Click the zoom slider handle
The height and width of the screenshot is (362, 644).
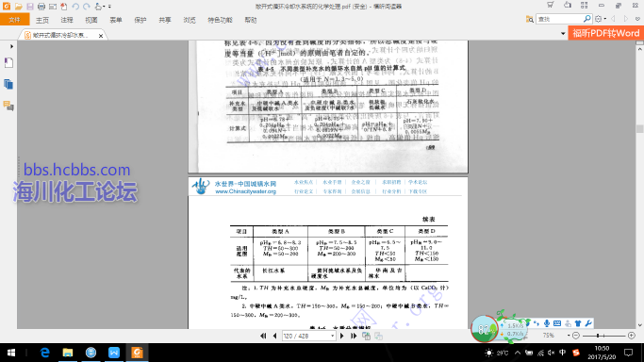[x=598, y=336]
